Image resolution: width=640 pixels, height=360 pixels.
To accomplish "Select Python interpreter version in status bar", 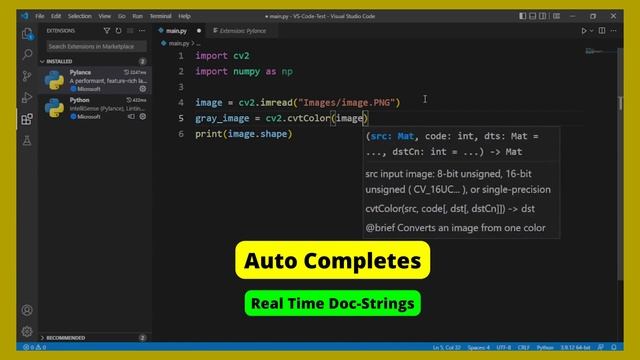I will [x=575, y=347].
